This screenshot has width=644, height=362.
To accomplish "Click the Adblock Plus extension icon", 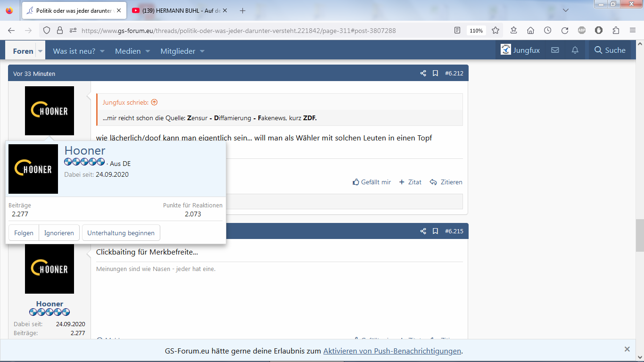I will pos(582,31).
